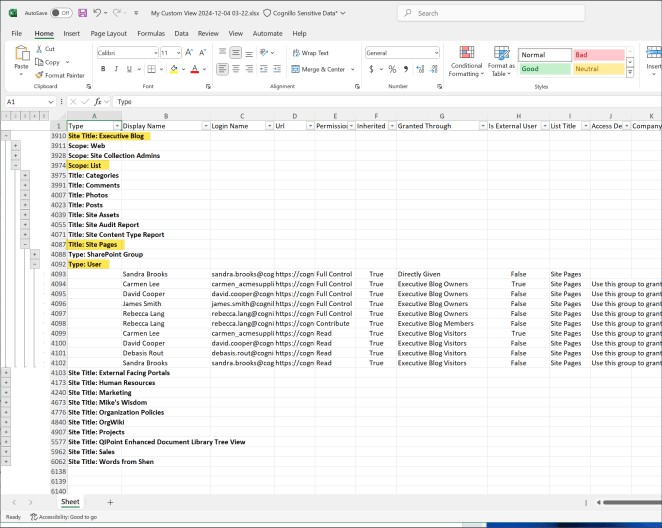Click Increase Decimal icon
Image resolution: width=662 pixels, height=528 pixels.
coord(420,69)
